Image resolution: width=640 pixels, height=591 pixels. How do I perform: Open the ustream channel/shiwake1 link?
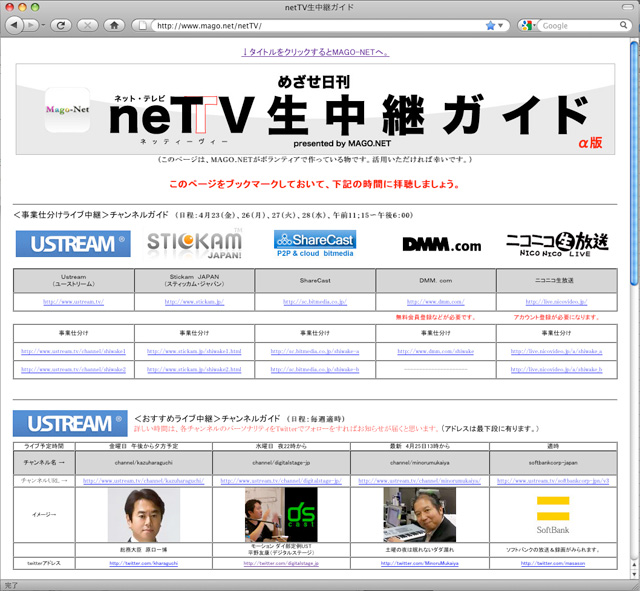73,351
